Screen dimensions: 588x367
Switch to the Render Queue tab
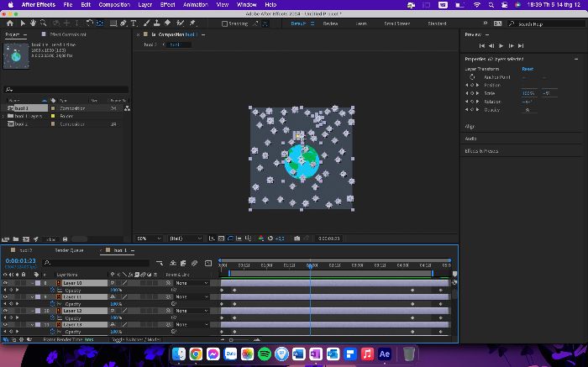(x=70, y=250)
